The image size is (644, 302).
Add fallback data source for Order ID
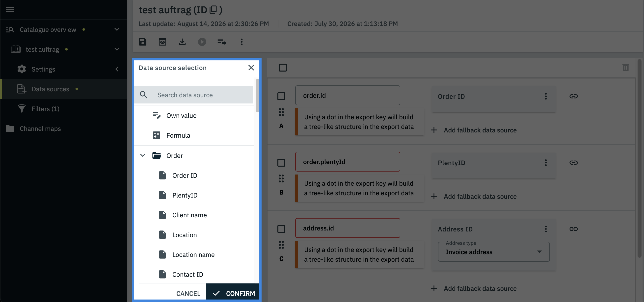point(474,130)
